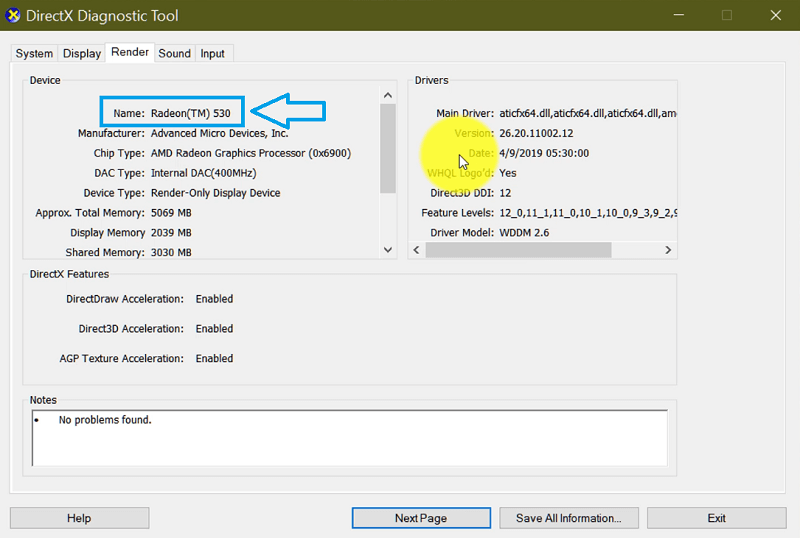This screenshot has width=800, height=538.
Task: Click driver model 'WDDM 2.6' value
Action: pyautogui.click(x=524, y=233)
